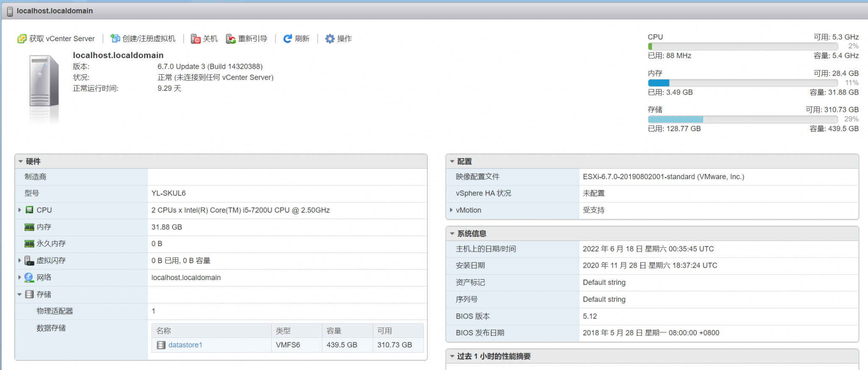This screenshot has height=370, width=868.
Task: Click the localhost.localdomain title bar text
Action: click(x=55, y=11)
